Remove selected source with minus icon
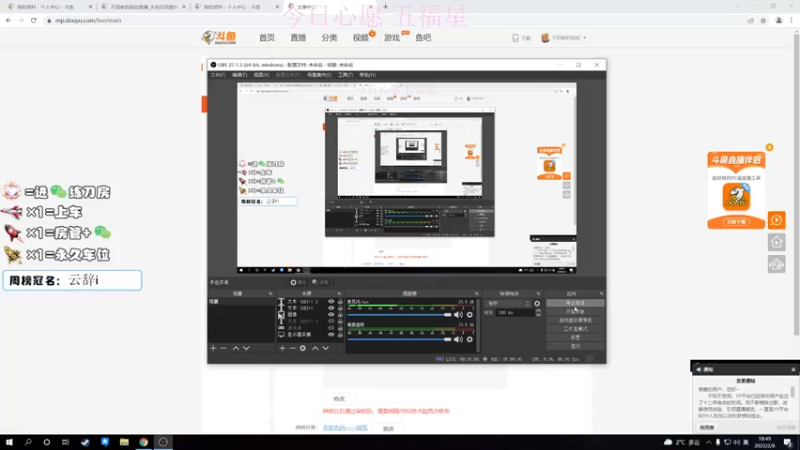Image resolution: width=800 pixels, height=450 pixels. pyautogui.click(x=292, y=348)
